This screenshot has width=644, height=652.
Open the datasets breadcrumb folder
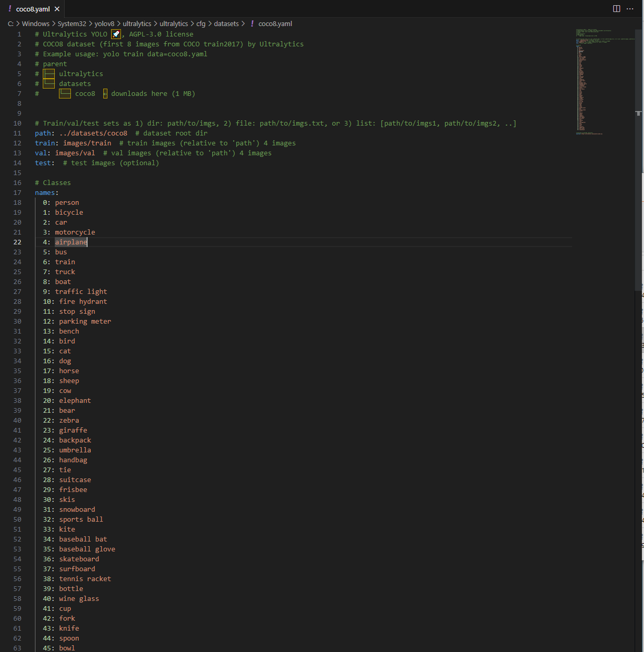(226, 24)
